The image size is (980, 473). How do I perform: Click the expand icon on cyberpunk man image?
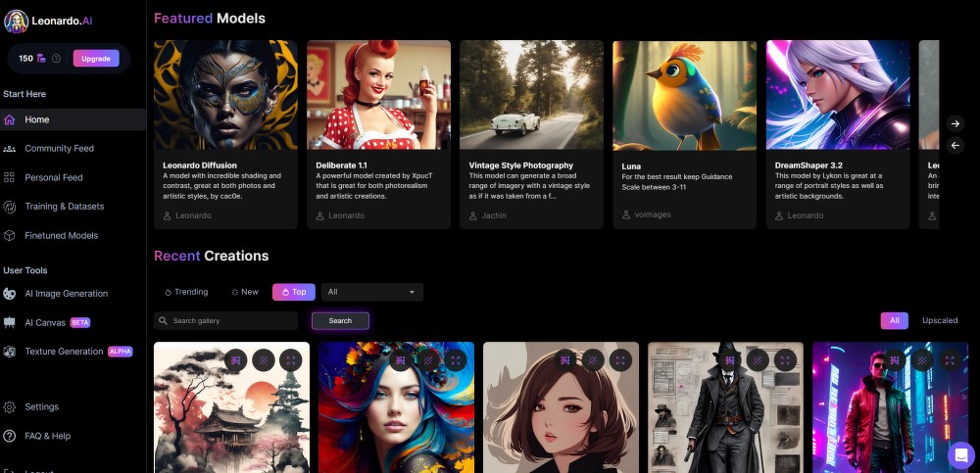click(x=949, y=361)
